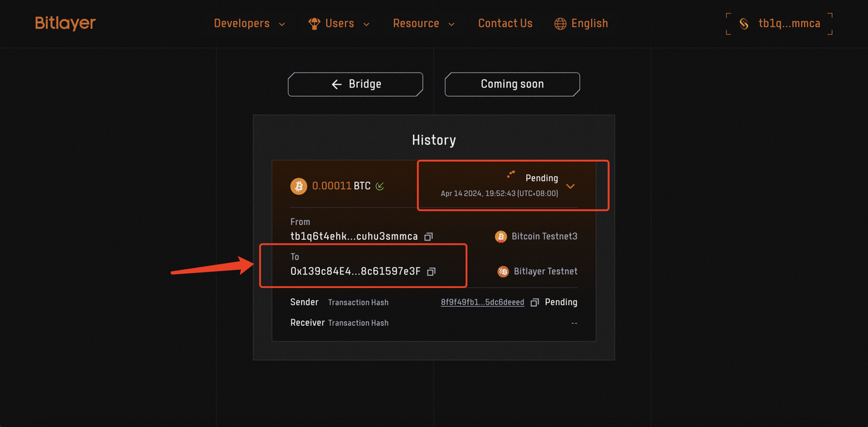Copy the To address 0x139c84E4...8c61597e3F
Viewport: 868px width, 427px height.
tap(431, 271)
